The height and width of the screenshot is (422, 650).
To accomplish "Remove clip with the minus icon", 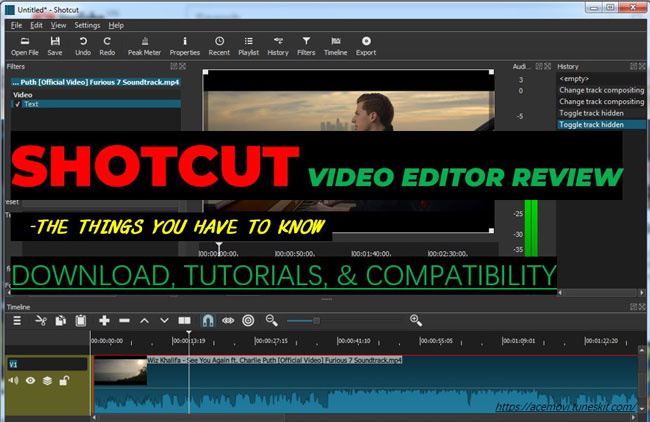I will 124,320.
